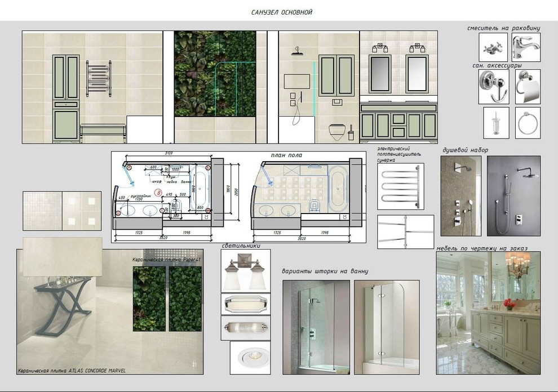
Task: Click the tubular glass wall light
Action: pyautogui.click(x=246, y=328)
